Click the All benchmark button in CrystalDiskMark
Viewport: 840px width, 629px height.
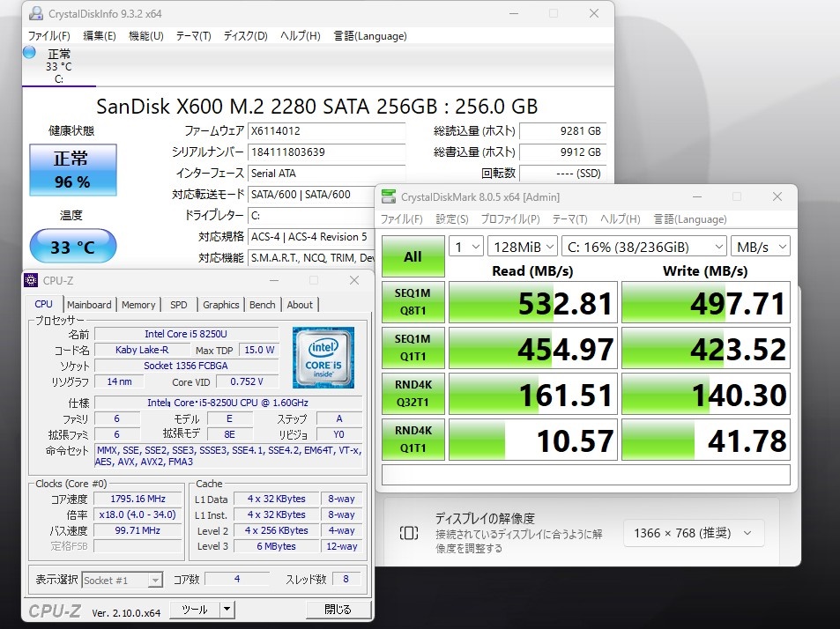point(413,256)
